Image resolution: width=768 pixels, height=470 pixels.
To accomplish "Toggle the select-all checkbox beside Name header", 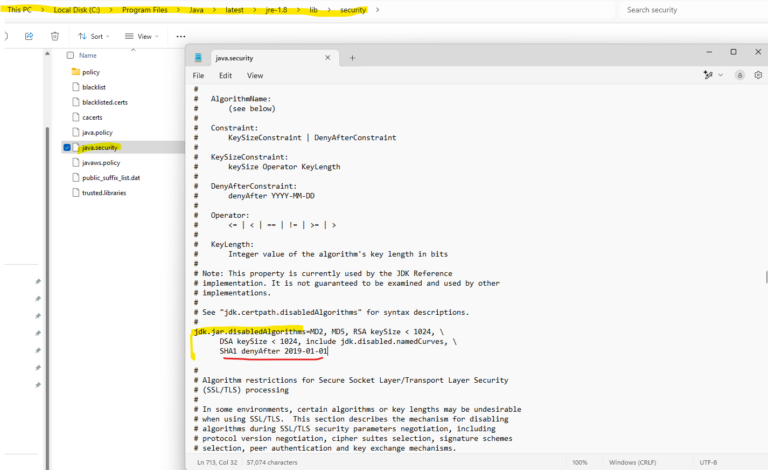I will [x=69, y=55].
